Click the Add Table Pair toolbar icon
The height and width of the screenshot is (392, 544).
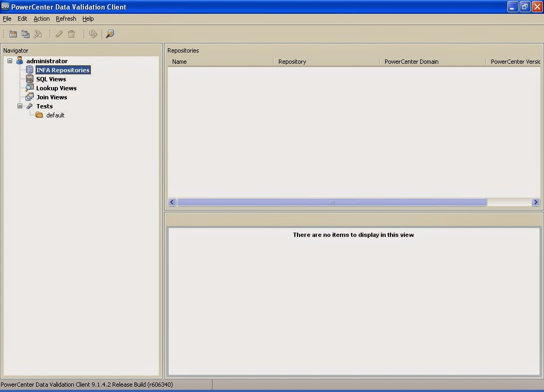pyautogui.click(x=13, y=33)
